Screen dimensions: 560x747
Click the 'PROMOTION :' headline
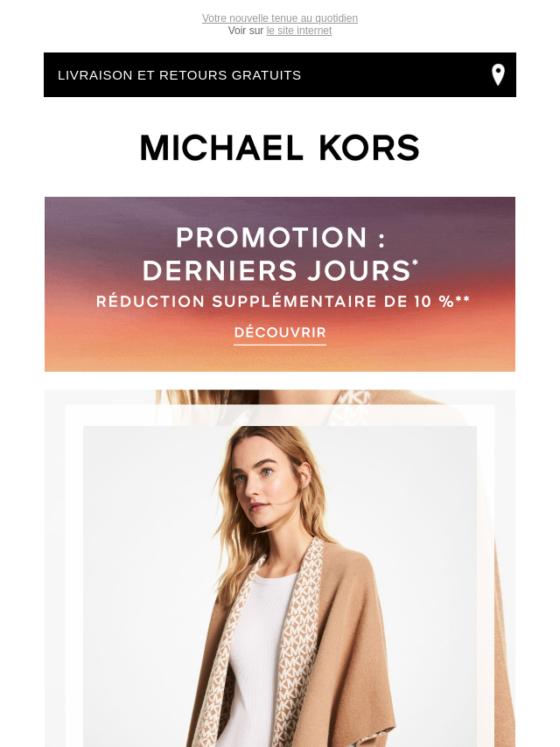[280, 237]
